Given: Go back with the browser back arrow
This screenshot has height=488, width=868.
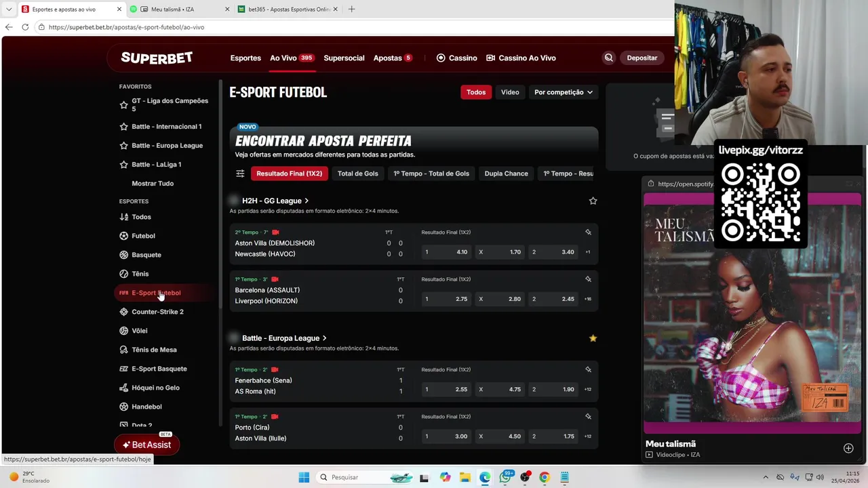Looking at the screenshot, I should (9, 27).
